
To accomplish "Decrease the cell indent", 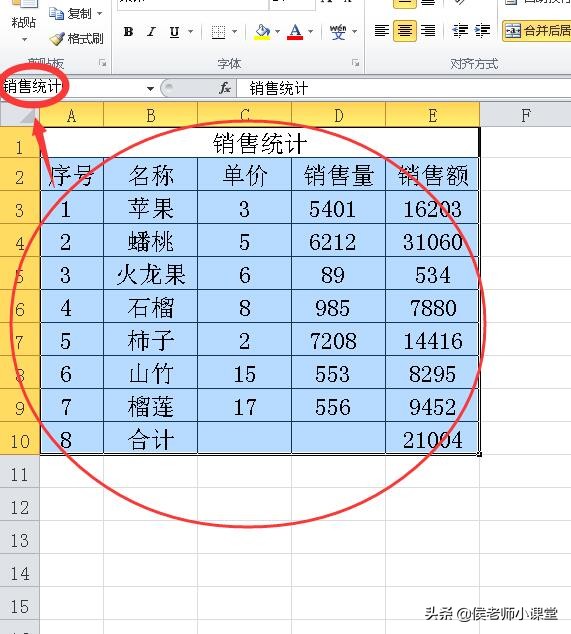I will [x=460, y=31].
